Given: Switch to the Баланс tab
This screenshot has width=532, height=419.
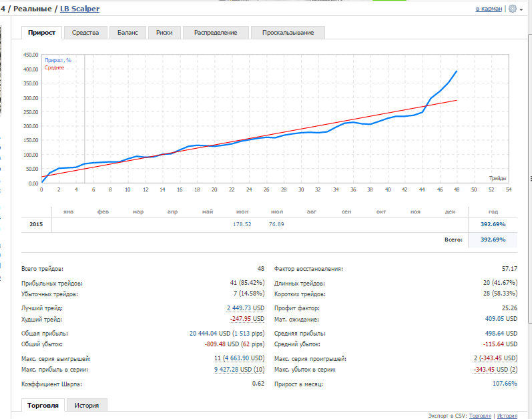Looking at the screenshot, I should tap(127, 33).
